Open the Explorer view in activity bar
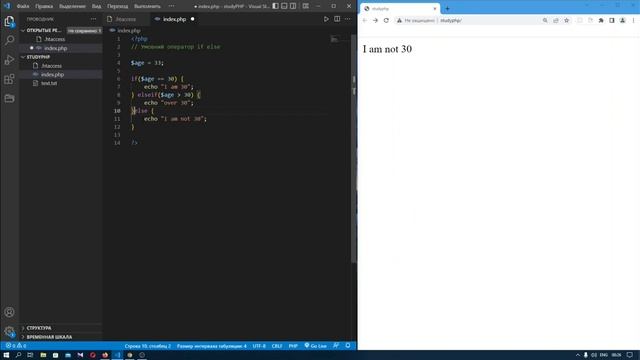 click(9, 21)
